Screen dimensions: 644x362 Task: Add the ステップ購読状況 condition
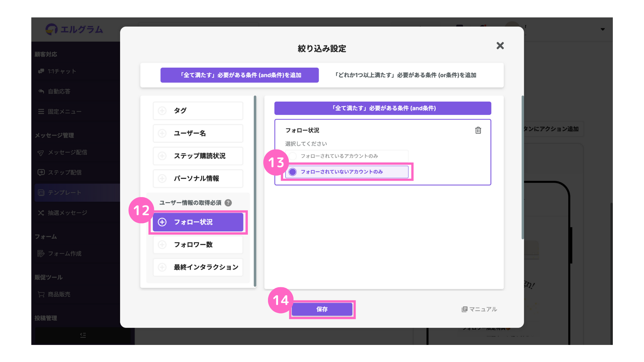click(198, 156)
